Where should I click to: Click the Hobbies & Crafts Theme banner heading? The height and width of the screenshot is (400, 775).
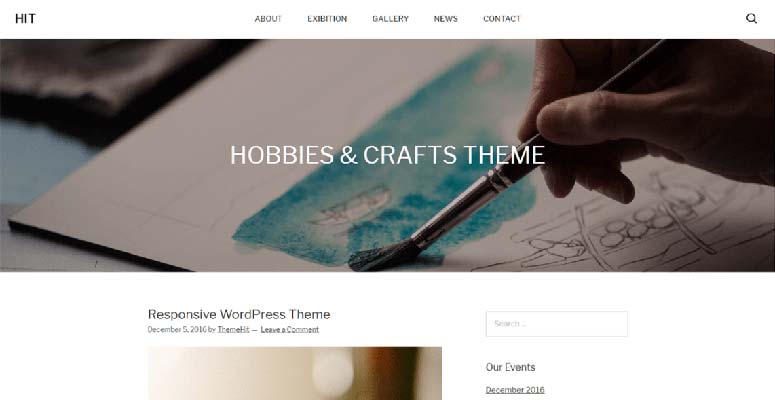tap(387, 155)
